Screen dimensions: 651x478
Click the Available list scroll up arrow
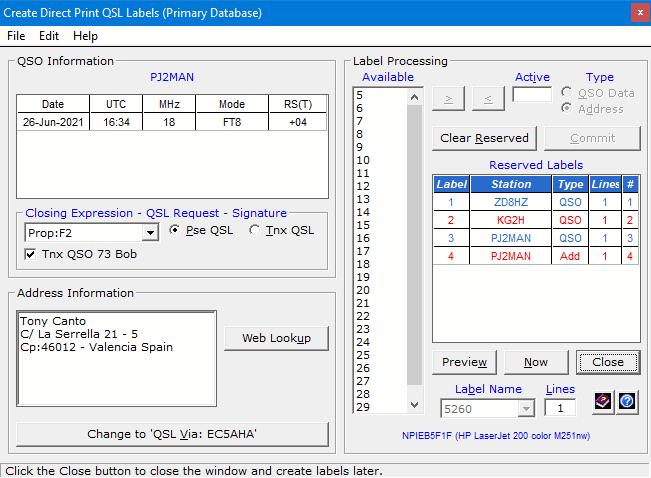coord(414,98)
